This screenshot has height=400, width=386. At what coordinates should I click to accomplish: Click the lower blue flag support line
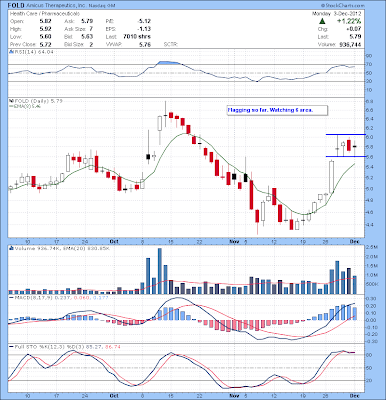346,156
